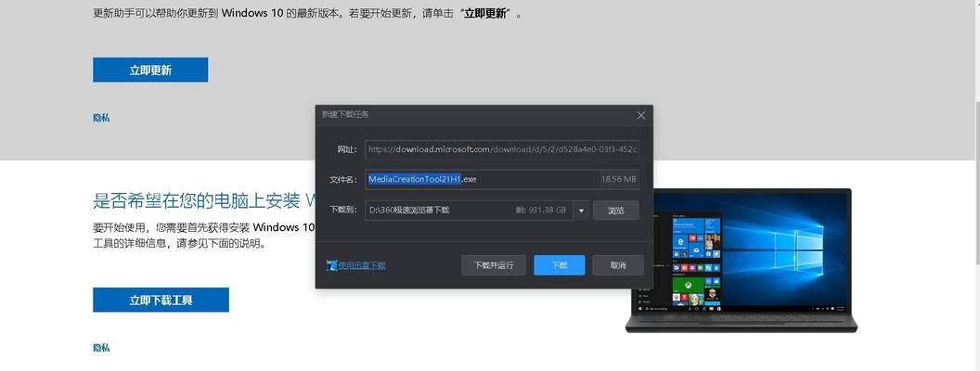Click the 网址 download URL field
980x371 pixels.
(x=501, y=148)
